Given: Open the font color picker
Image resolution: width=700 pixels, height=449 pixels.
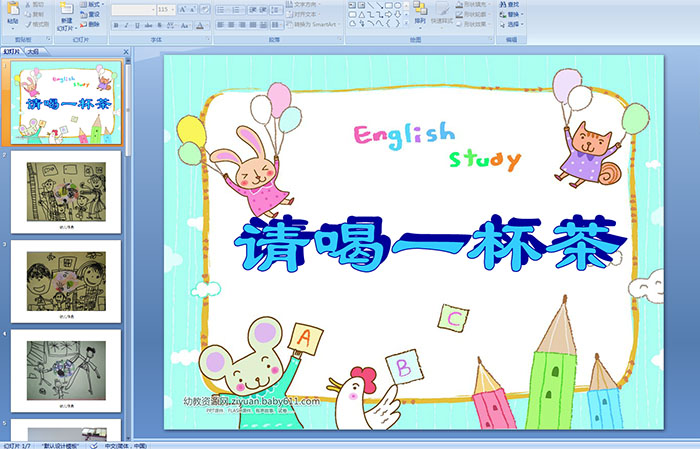Looking at the screenshot, I should click(199, 25).
